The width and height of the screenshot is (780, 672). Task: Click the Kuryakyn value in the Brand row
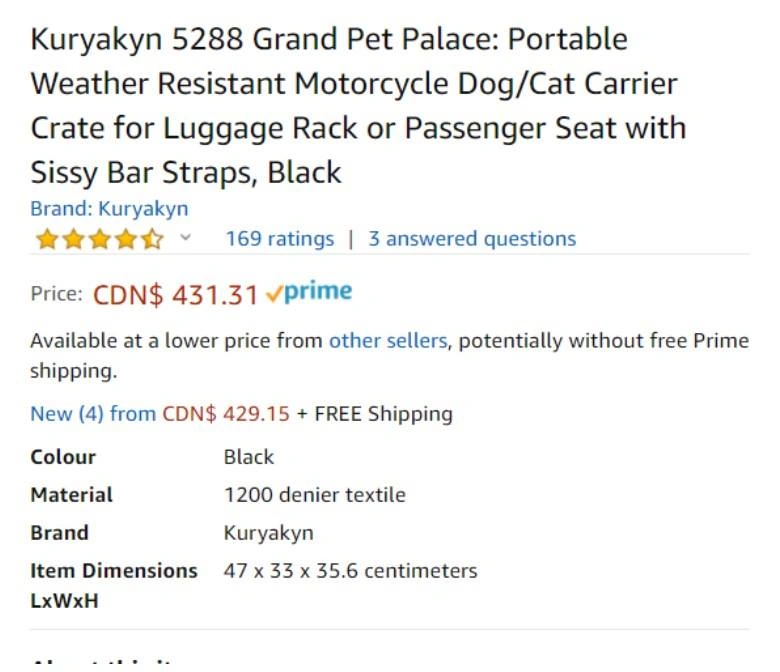click(x=268, y=533)
